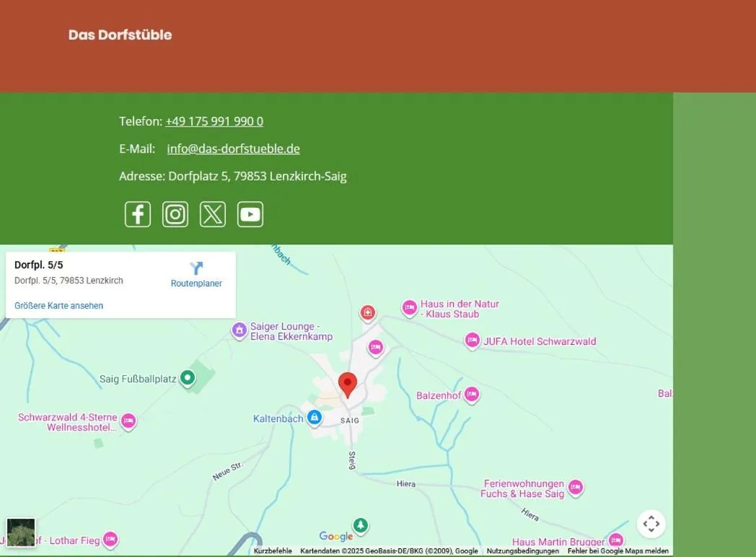The width and height of the screenshot is (756, 557).
Task: Click the Routenplaner directions icon
Action: pos(196,269)
